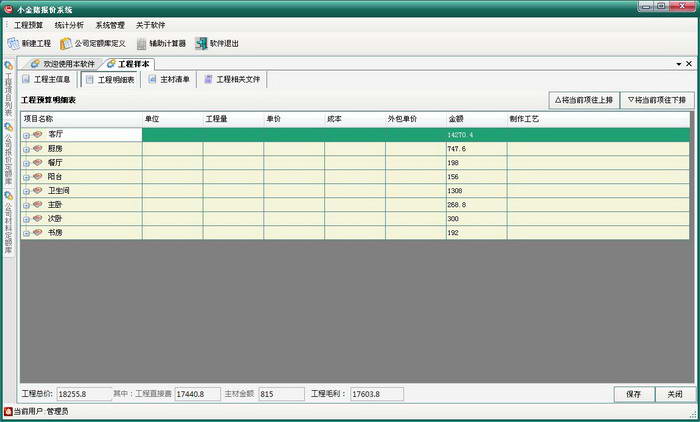Screen dimensions: 700x422
Task: Click the 外包单价 column header
Action: pos(416,119)
